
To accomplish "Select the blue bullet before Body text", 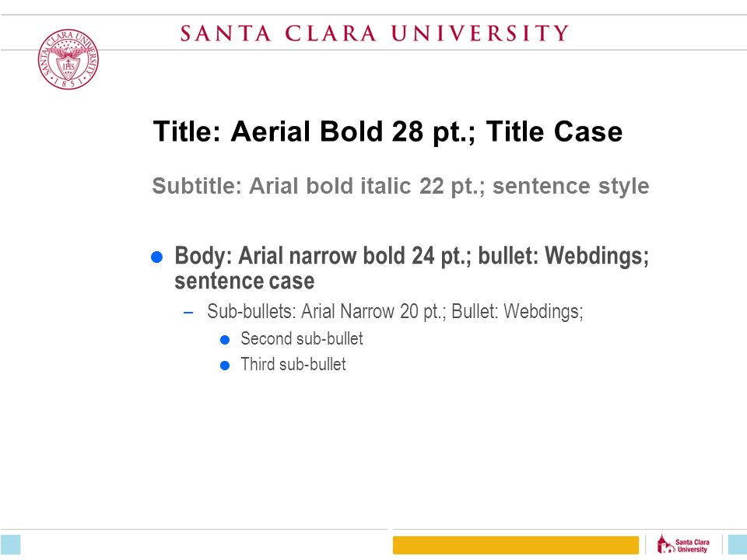I will (x=156, y=257).
